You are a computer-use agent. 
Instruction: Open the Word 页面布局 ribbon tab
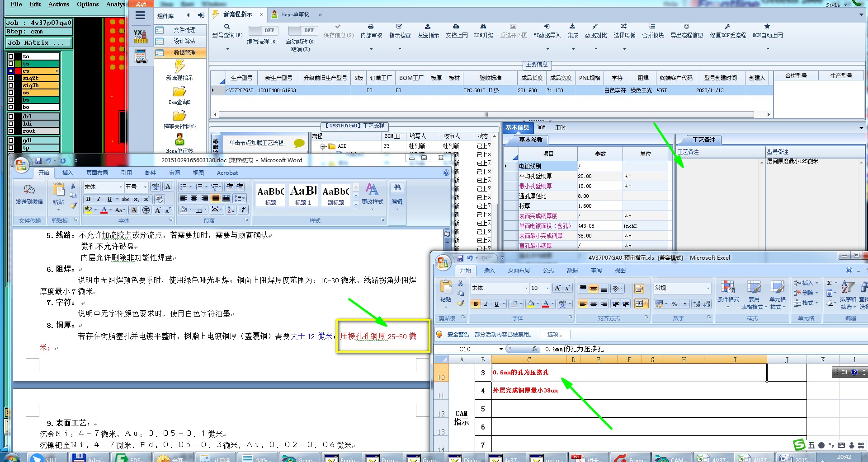coord(97,173)
